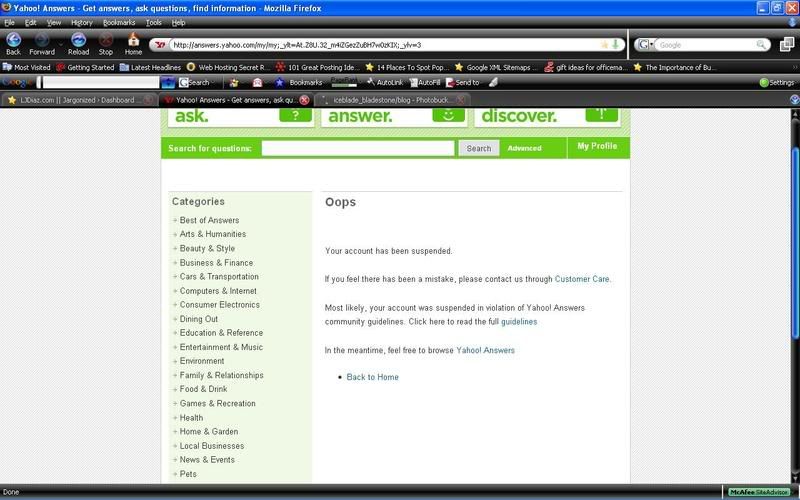This screenshot has height=500, width=800.
Task: Click the Search for questions field
Action: pyautogui.click(x=358, y=148)
